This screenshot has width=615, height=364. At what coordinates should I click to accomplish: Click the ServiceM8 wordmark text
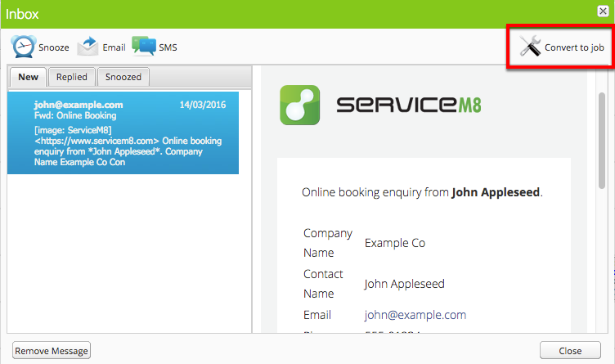point(409,105)
